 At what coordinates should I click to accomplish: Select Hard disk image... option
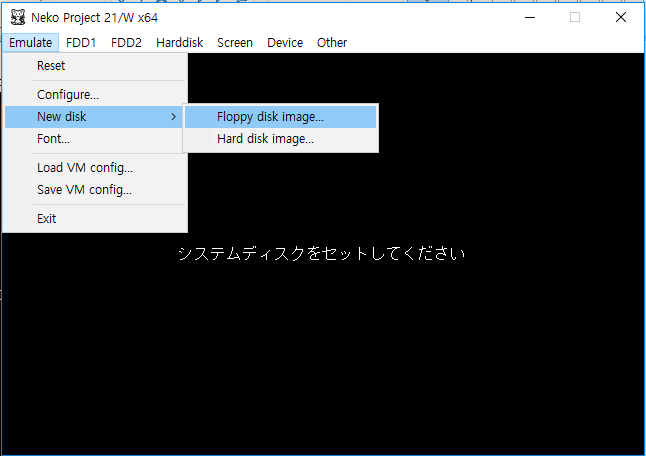tap(281, 139)
